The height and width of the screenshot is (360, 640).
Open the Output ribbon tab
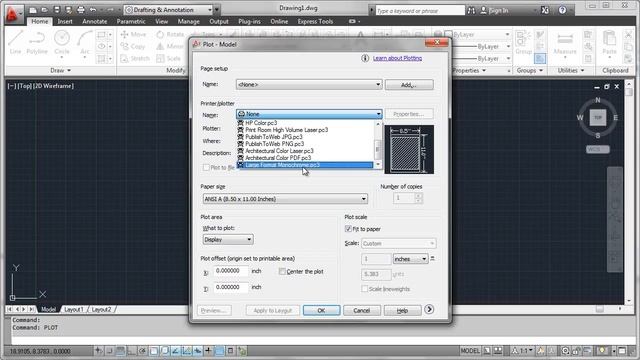point(219,21)
